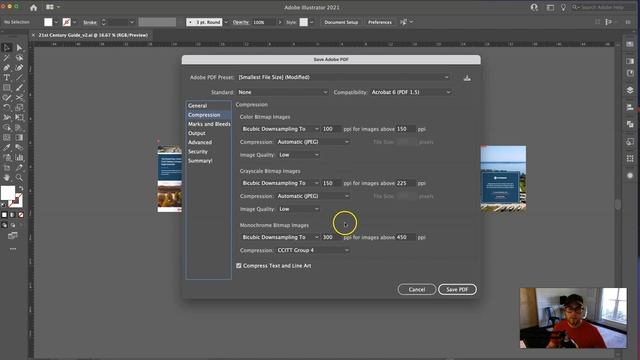The image size is (640, 360).
Task: Open Grayscale Bitmap Image Quality dropdown
Action: coord(299,209)
